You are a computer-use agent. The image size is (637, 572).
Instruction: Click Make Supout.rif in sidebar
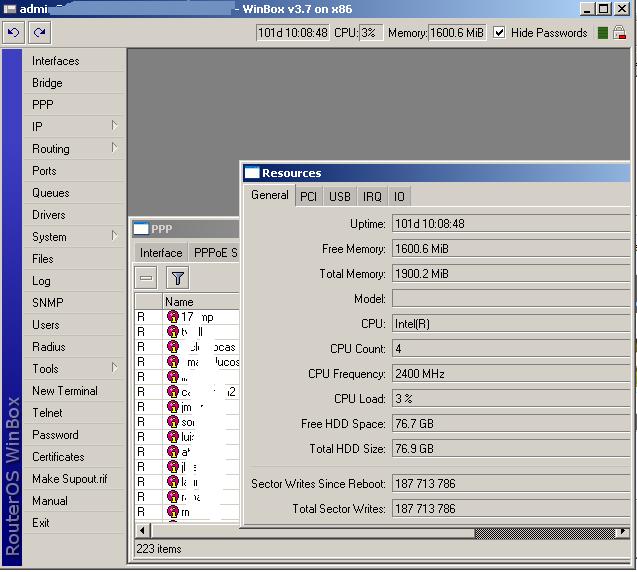(69, 479)
